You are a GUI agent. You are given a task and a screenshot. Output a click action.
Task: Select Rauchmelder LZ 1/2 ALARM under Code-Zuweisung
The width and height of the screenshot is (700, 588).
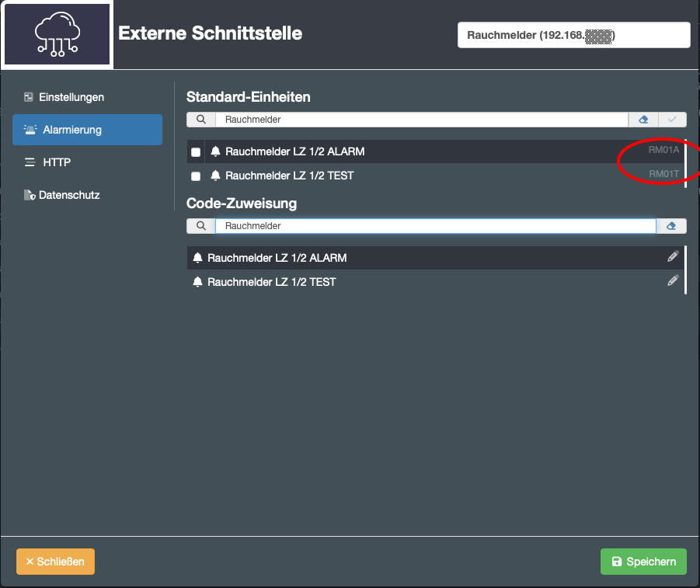pos(277,258)
